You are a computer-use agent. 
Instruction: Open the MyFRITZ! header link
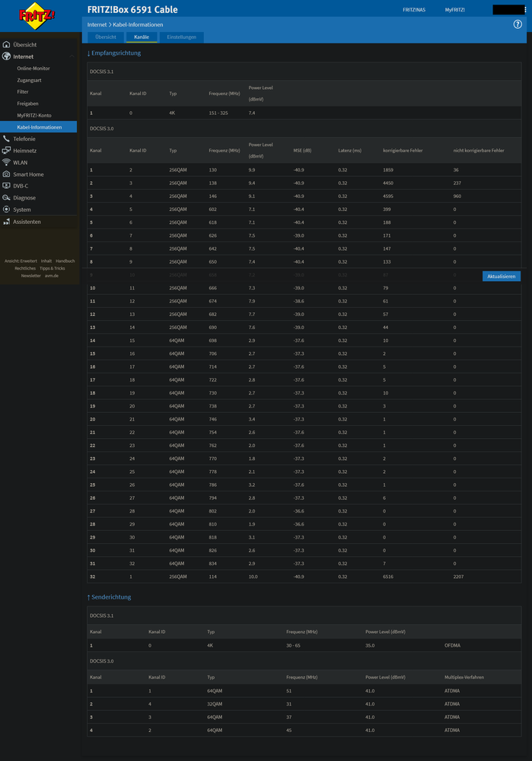point(455,10)
